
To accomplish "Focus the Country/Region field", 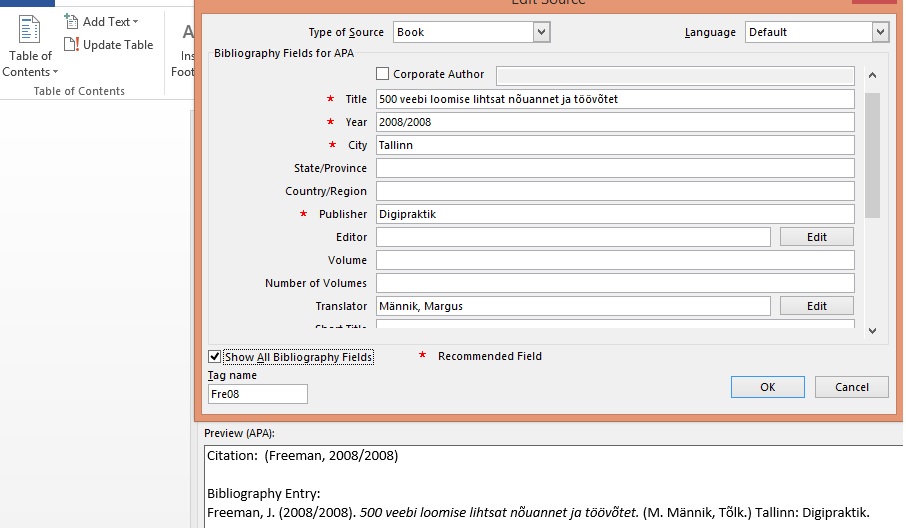I will coord(615,191).
